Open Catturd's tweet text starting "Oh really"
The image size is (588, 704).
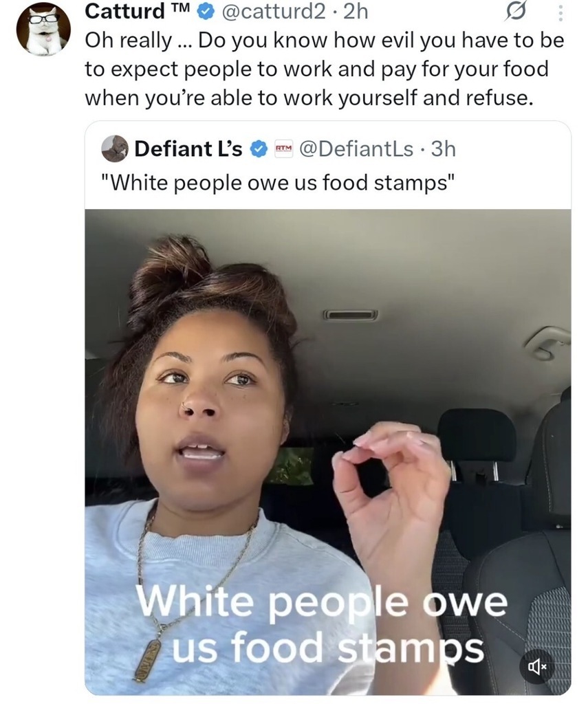pos(325,69)
